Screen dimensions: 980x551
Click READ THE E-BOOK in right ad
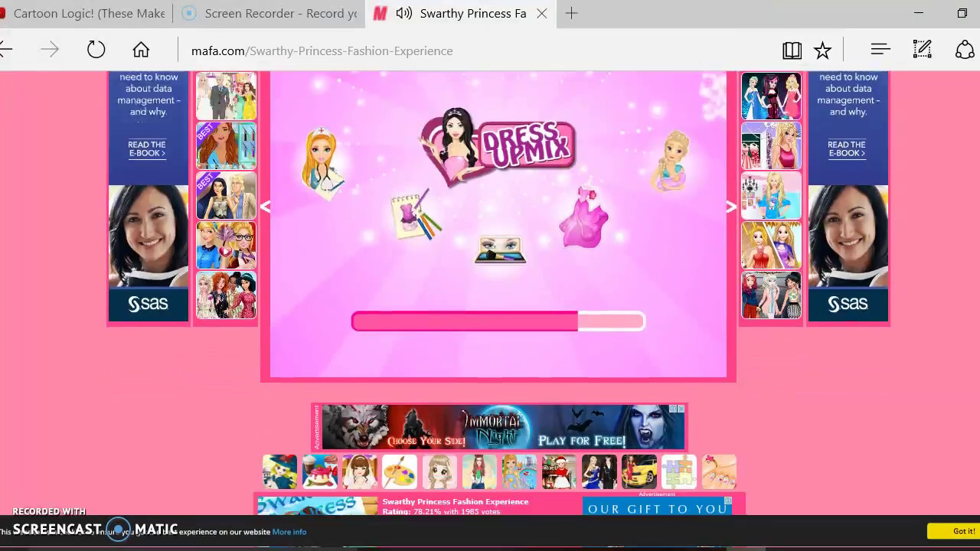tap(847, 148)
